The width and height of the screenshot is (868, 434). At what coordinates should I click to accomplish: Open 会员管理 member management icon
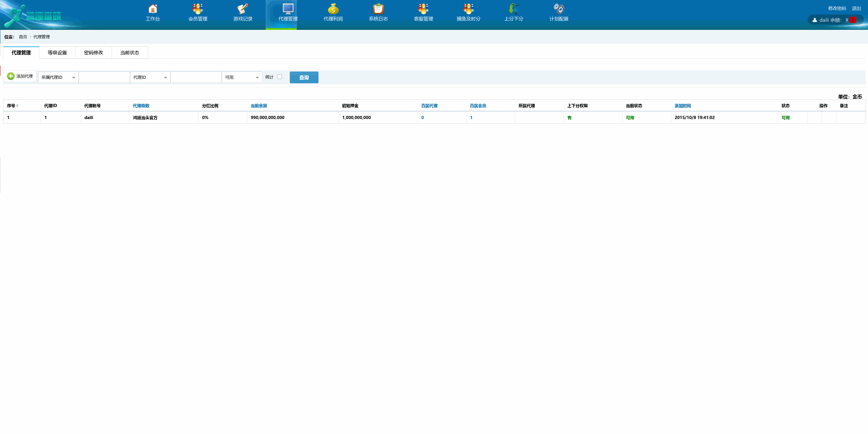pyautogui.click(x=198, y=9)
